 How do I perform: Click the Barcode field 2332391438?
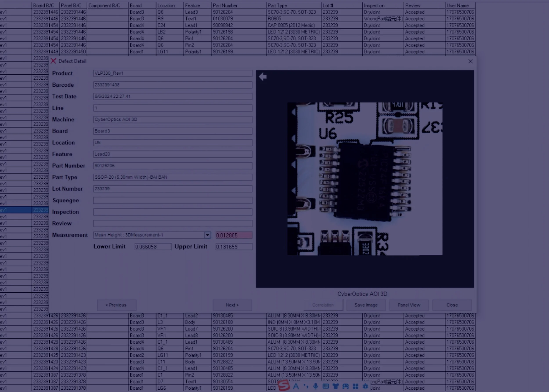(x=173, y=85)
